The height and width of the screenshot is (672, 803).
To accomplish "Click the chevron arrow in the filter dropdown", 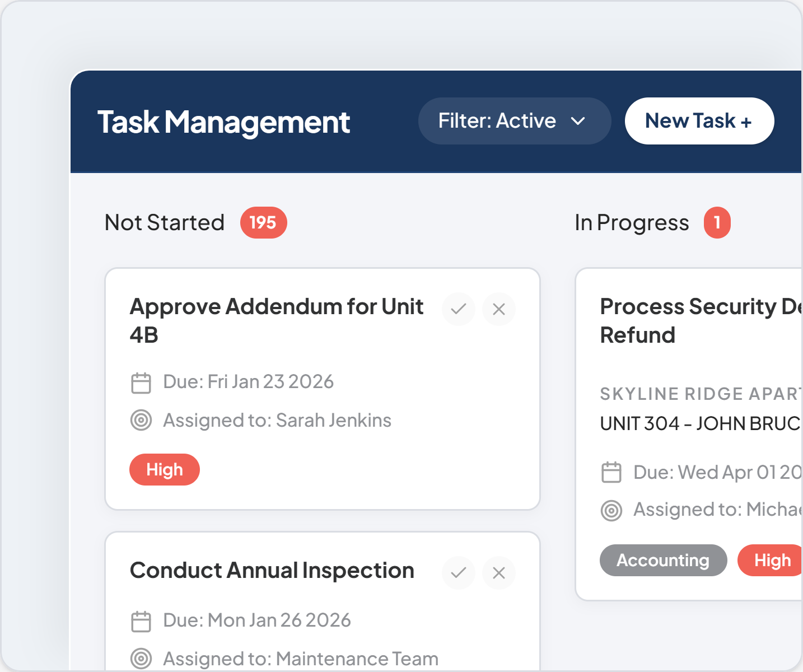I will 578,121.
